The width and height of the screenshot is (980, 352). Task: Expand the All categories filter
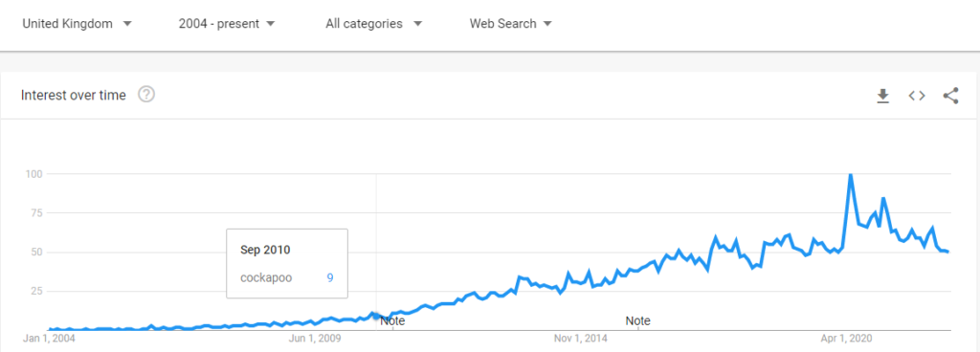tap(374, 24)
